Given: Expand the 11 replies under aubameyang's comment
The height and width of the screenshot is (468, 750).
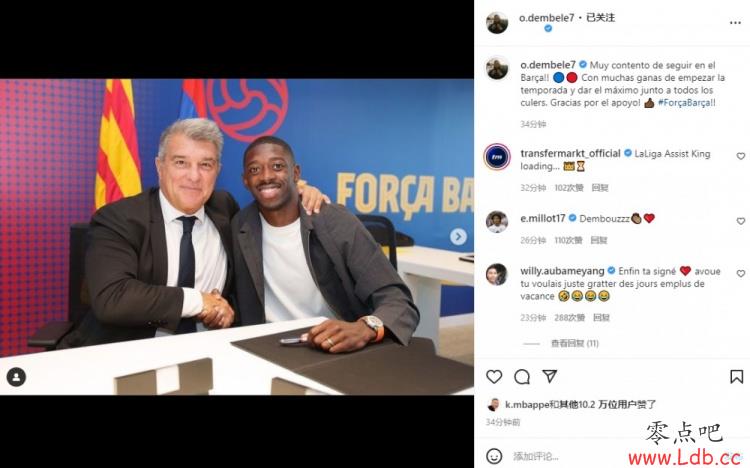Looking at the screenshot, I should coord(574,344).
